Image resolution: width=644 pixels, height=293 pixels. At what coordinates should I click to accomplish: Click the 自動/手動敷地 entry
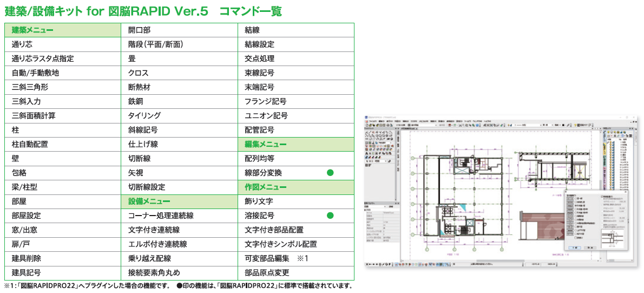pyautogui.click(x=62, y=73)
